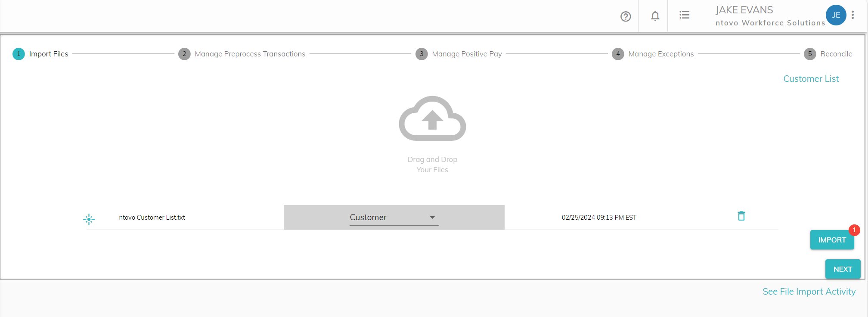The width and height of the screenshot is (868, 317).
Task: Click the Drag and Drop Your Files area
Action: [432, 165]
